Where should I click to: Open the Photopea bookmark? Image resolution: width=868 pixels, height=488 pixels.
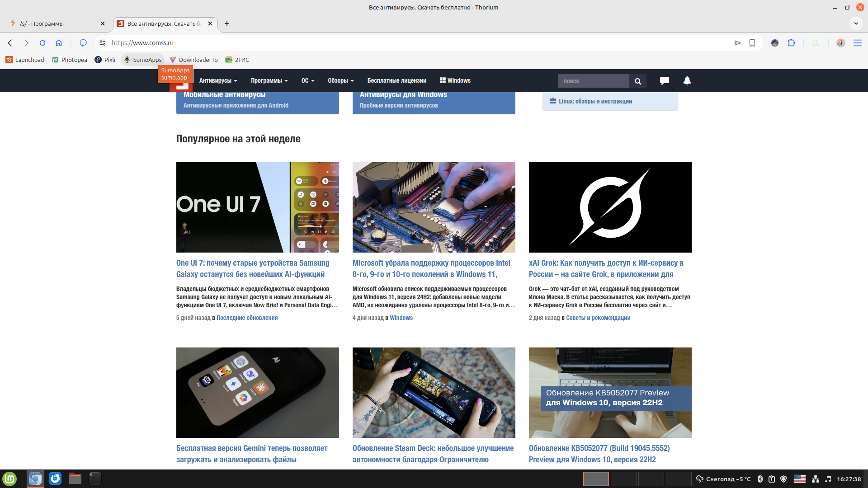tap(70, 60)
